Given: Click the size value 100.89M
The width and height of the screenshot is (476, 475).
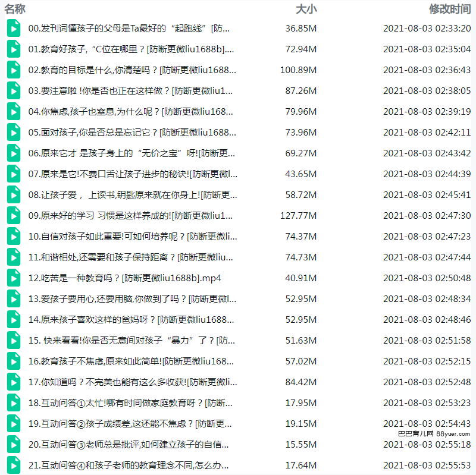Looking at the screenshot, I should [299, 70].
